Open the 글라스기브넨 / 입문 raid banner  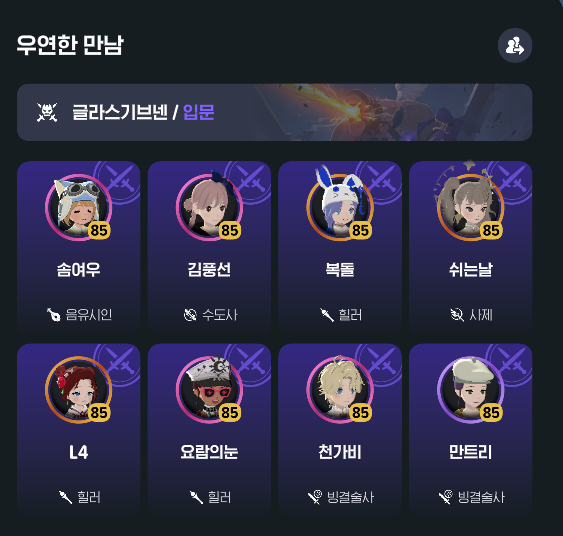tap(274, 112)
